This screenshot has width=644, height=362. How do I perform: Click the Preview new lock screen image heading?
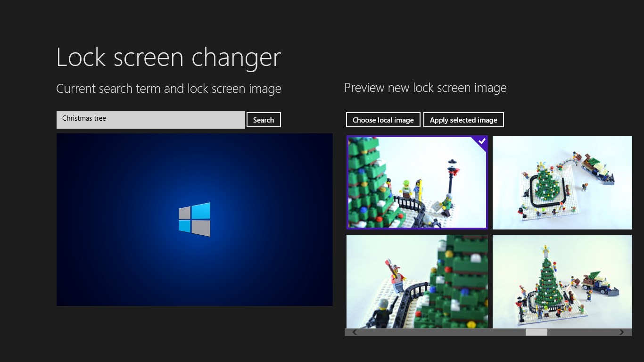tap(425, 88)
